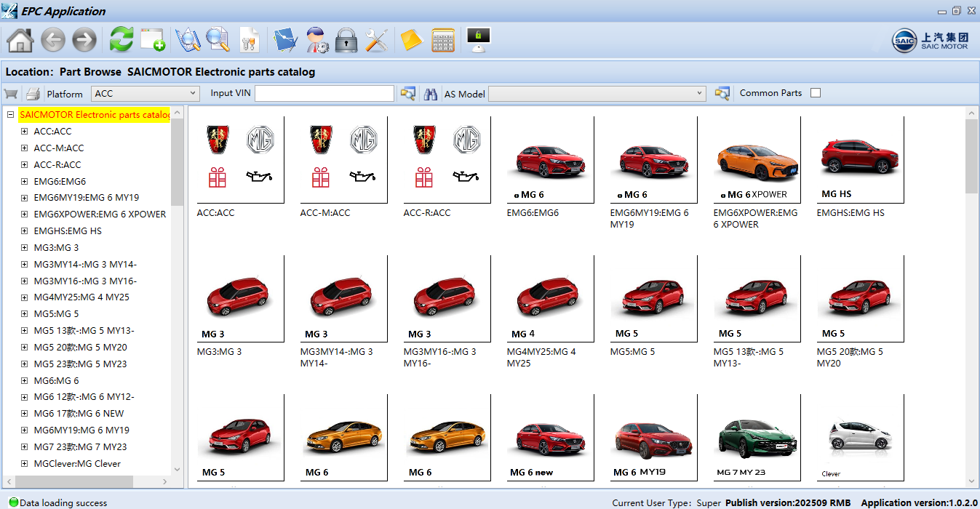Click main panel scrollbar down arrow
The height and width of the screenshot is (509, 980).
pos(971,481)
